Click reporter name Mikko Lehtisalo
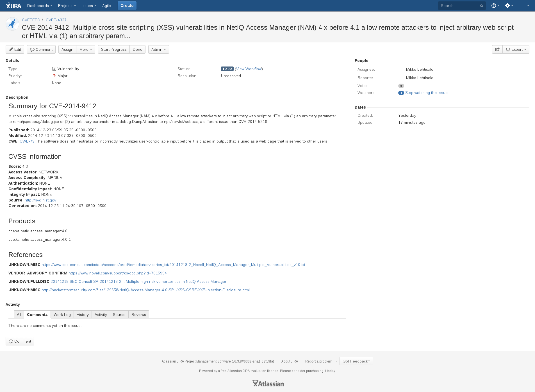535x392 pixels. (420, 78)
